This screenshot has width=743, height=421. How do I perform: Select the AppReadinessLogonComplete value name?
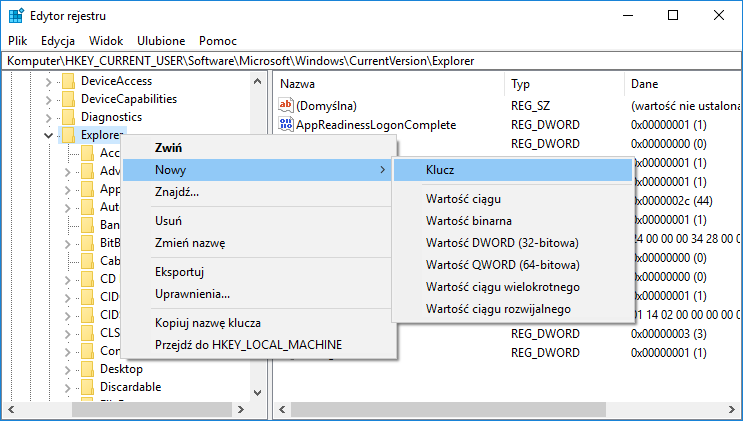[x=376, y=125]
